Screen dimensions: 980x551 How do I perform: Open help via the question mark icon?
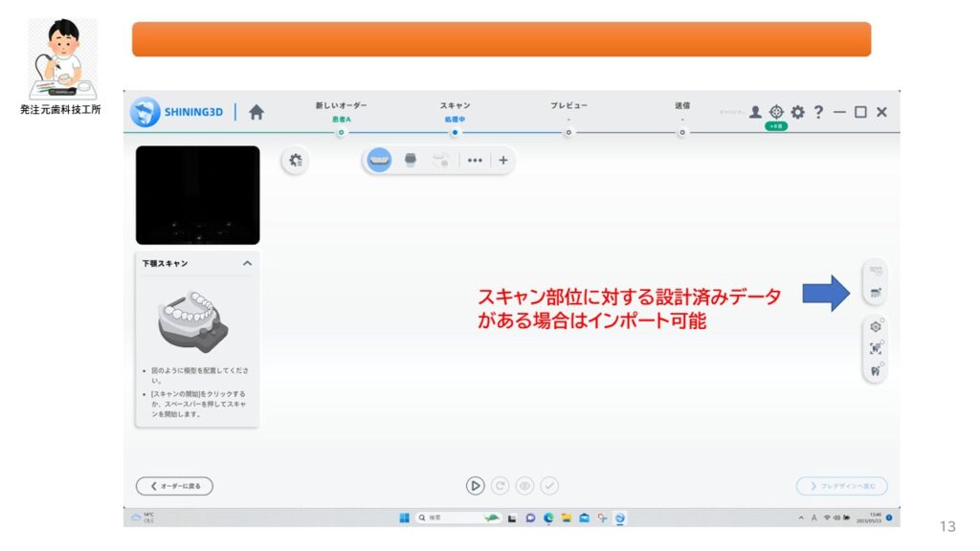tap(818, 112)
